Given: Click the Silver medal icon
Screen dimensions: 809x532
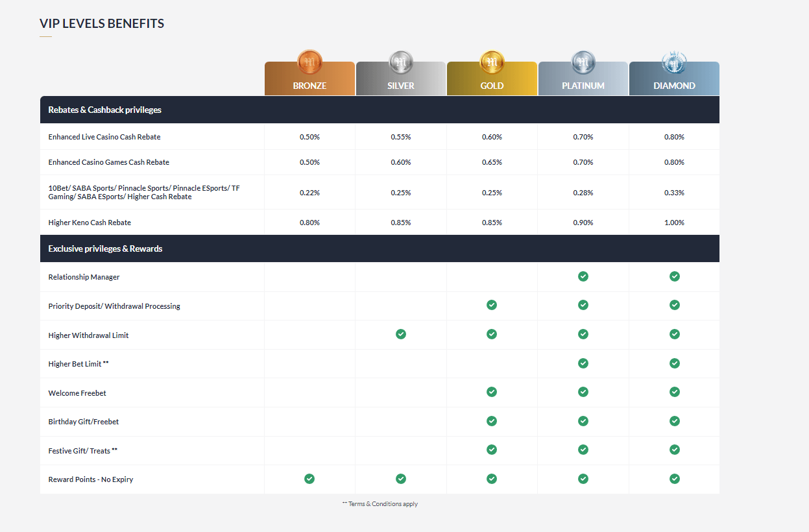Looking at the screenshot, I should coord(401,62).
